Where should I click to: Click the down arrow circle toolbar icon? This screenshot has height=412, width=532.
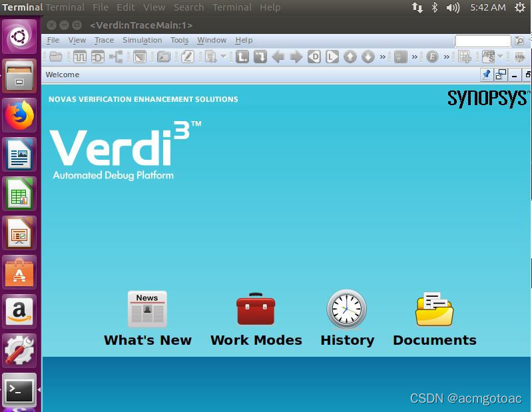tap(368, 57)
